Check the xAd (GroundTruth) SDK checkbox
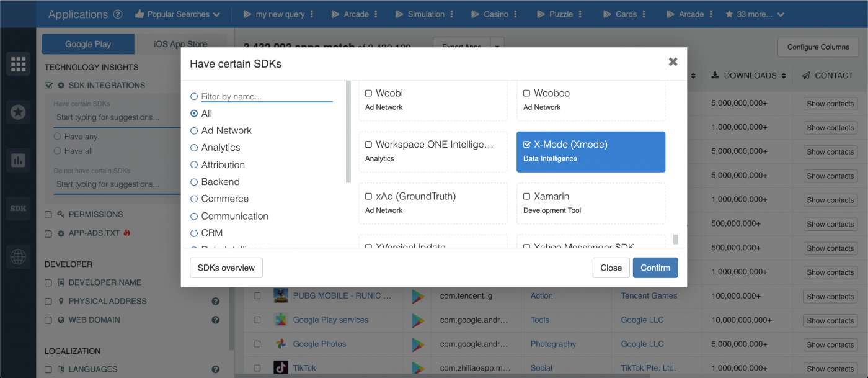Image resolution: width=868 pixels, height=378 pixels. (x=368, y=196)
